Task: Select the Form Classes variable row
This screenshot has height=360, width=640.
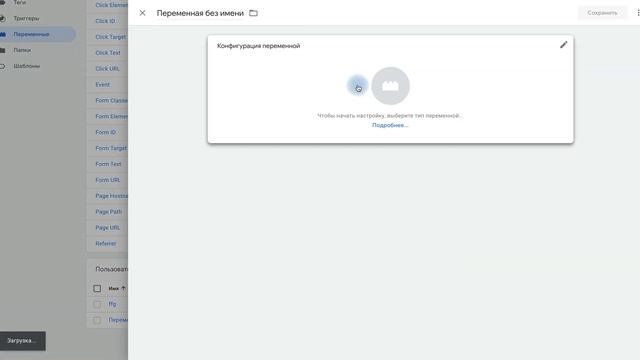Action: tap(107, 100)
